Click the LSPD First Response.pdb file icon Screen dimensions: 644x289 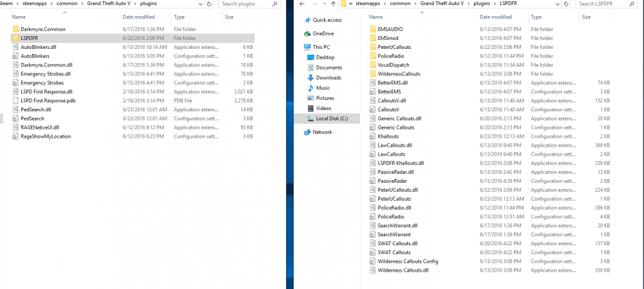click(15, 100)
